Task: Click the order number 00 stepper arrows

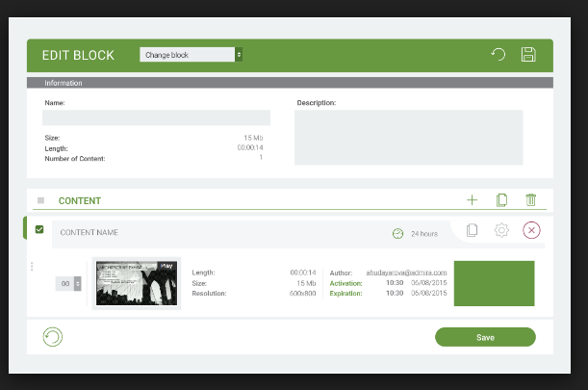Action: coord(78,284)
